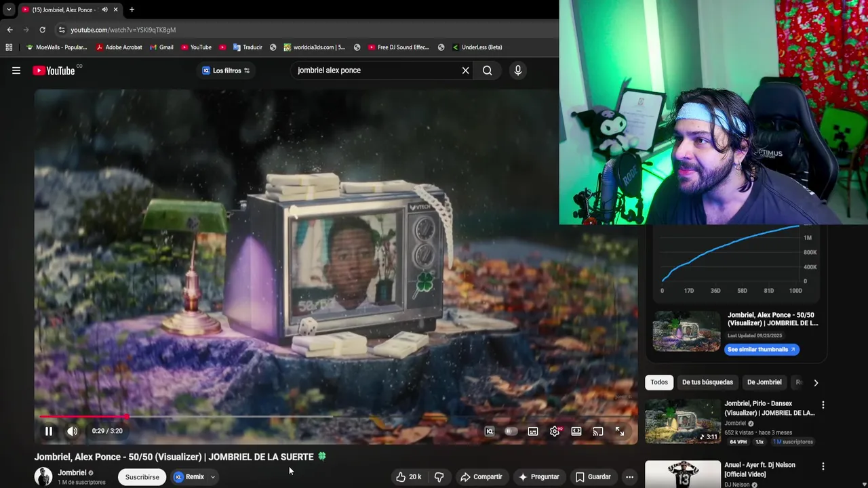The height and width of the screenshot is (488, 868).
Task: Open the vidIQ icon in player controls
Action: (490, 431)
